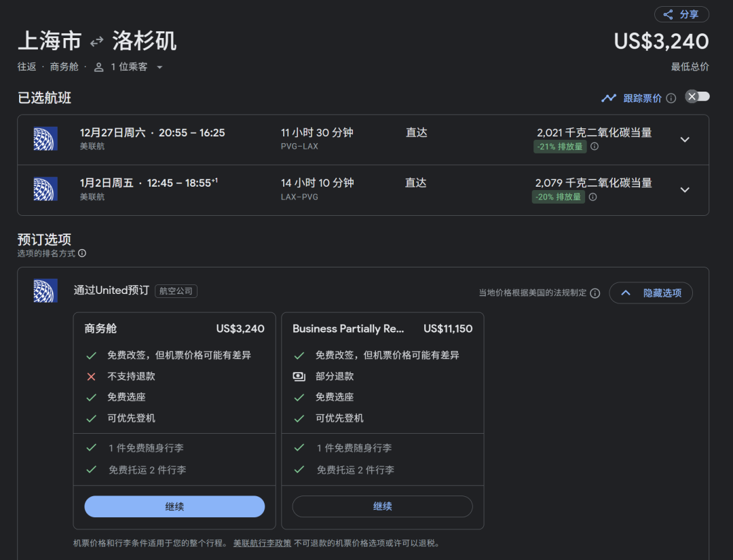
Task: Continue with the US$11,150 partially refundable fare
Action: 382,506
